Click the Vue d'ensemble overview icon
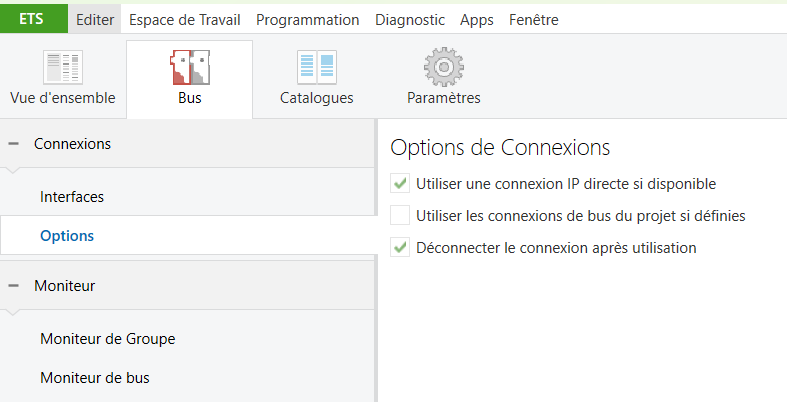The height and width of the screenshot is (402, 787). click(x=63, y=68)
